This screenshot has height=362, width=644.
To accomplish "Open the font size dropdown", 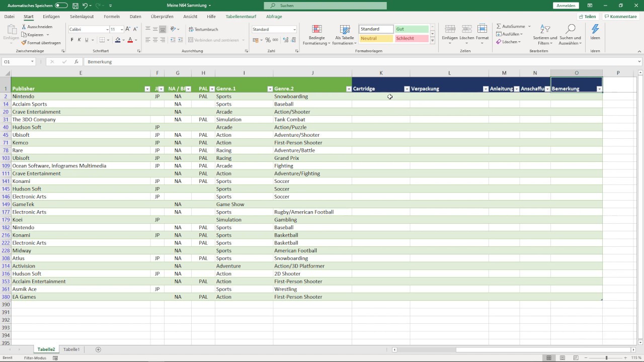I will 121,29.
